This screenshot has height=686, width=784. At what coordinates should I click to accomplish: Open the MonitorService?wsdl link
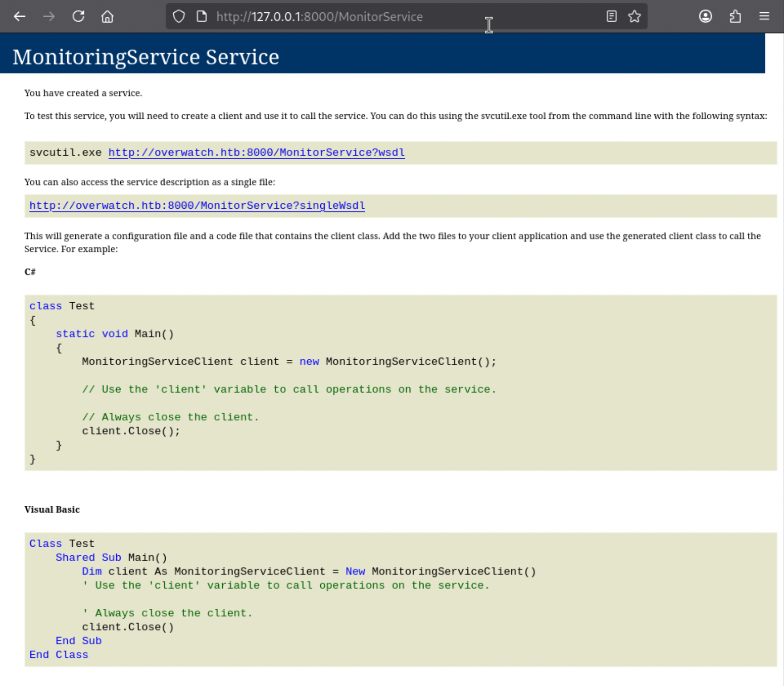(256, 152)
